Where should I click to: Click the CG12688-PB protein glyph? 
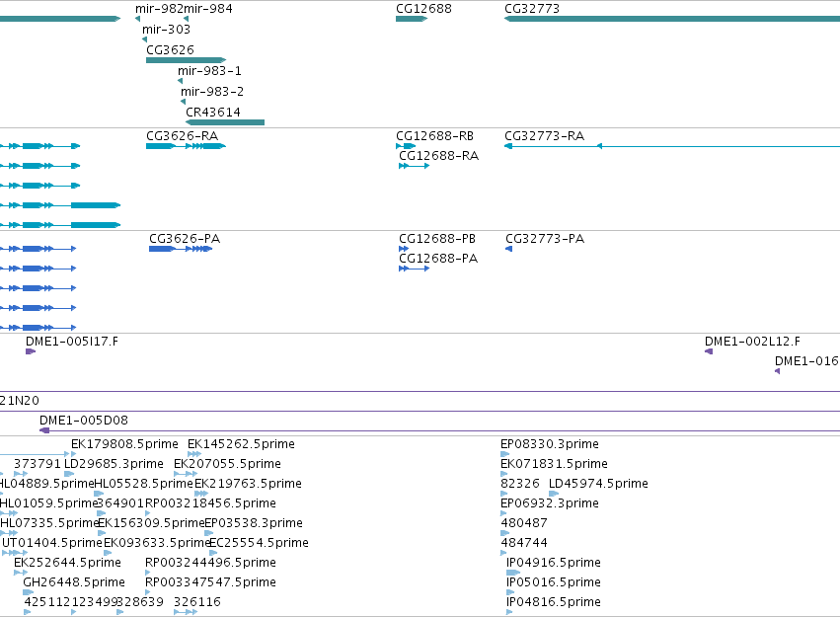(x=404, y=249)
